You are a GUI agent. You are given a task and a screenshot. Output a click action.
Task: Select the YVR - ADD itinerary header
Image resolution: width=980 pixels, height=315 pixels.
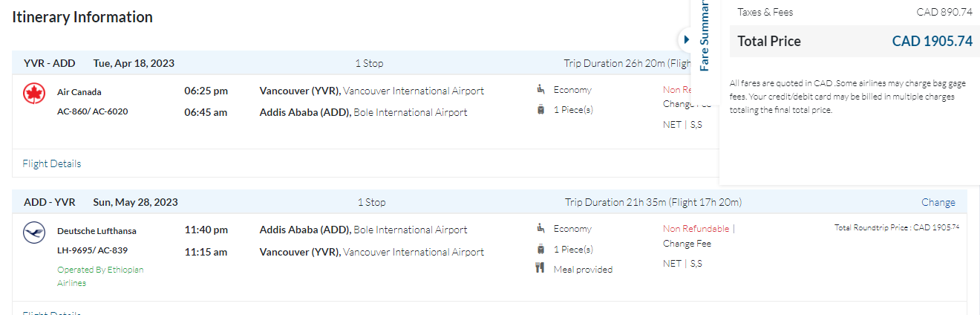click(x=48, y=63)
